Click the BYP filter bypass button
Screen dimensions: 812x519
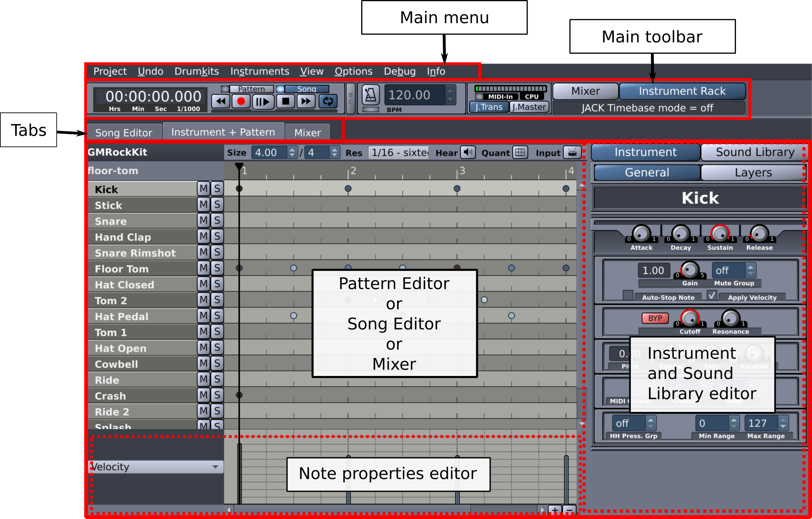[655, 318]
